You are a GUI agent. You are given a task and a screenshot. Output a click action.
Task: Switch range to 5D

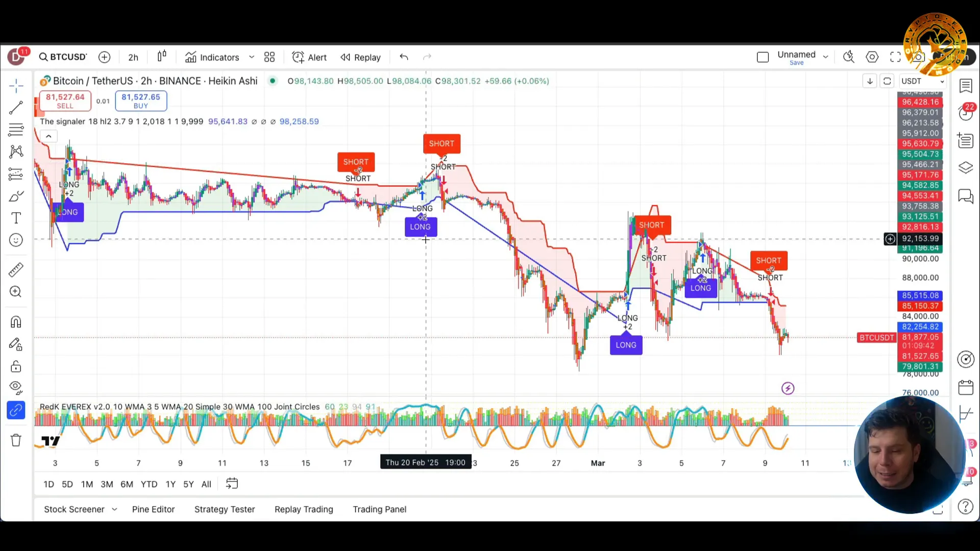click(x=67, y=484)
